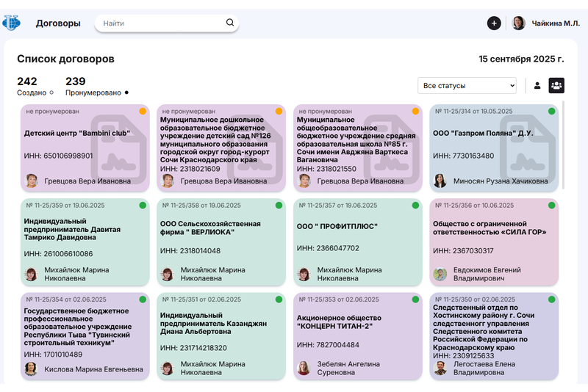This screenshot has width=588, height=392.
Task: Click Михайлюк avatar on Казанджян card
Action: [x=168, y=369]
